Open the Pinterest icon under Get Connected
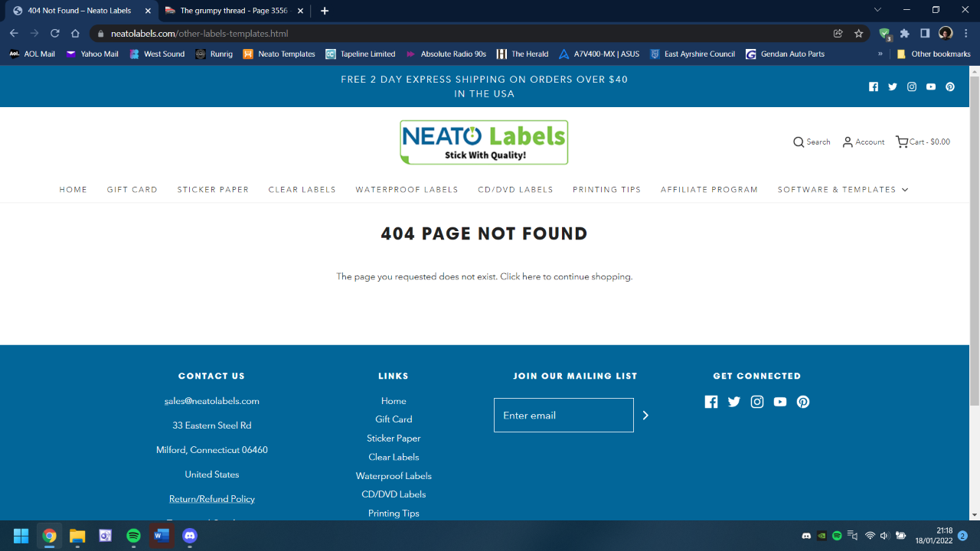The height and width of the screenshot is (551, 980). pyautogui.click(x=803, y=402)
